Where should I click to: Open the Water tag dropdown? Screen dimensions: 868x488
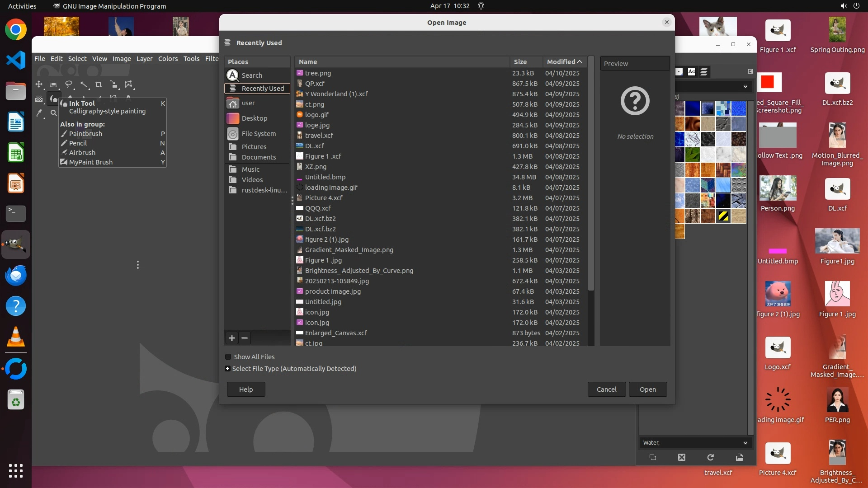[745, 443]
